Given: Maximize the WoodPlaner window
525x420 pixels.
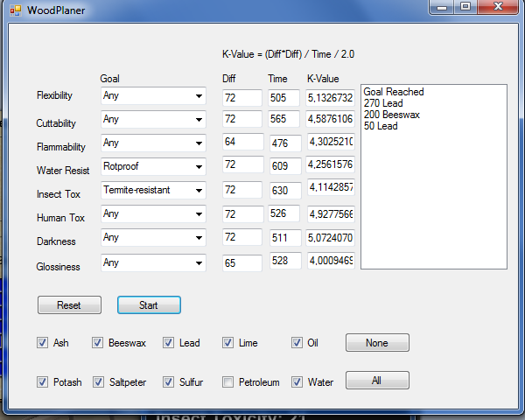Looking at the screenshot, I should [x=465, y=7].
